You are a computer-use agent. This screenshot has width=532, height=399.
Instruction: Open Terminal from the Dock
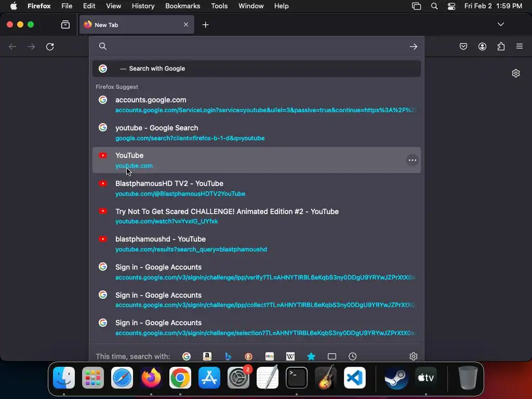point(297,378)
